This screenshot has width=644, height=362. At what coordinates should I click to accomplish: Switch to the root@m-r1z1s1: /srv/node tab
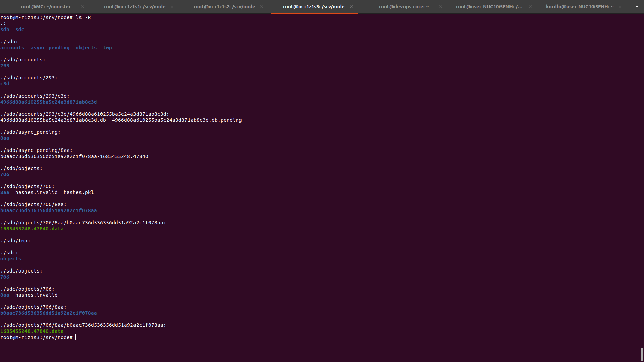click(135, 7)
